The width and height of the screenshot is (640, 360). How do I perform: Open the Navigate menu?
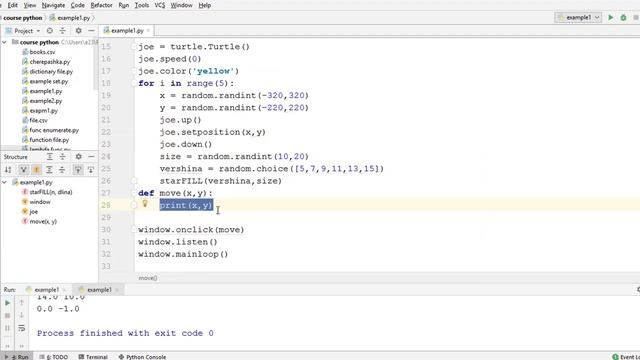pos(53,5)
